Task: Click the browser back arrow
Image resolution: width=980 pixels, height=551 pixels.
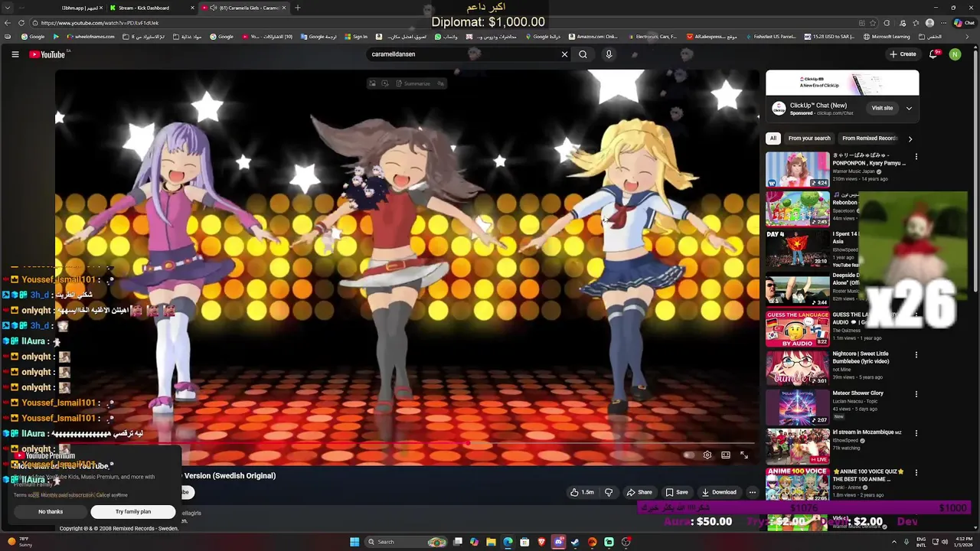Action: [x=8, y=23]
